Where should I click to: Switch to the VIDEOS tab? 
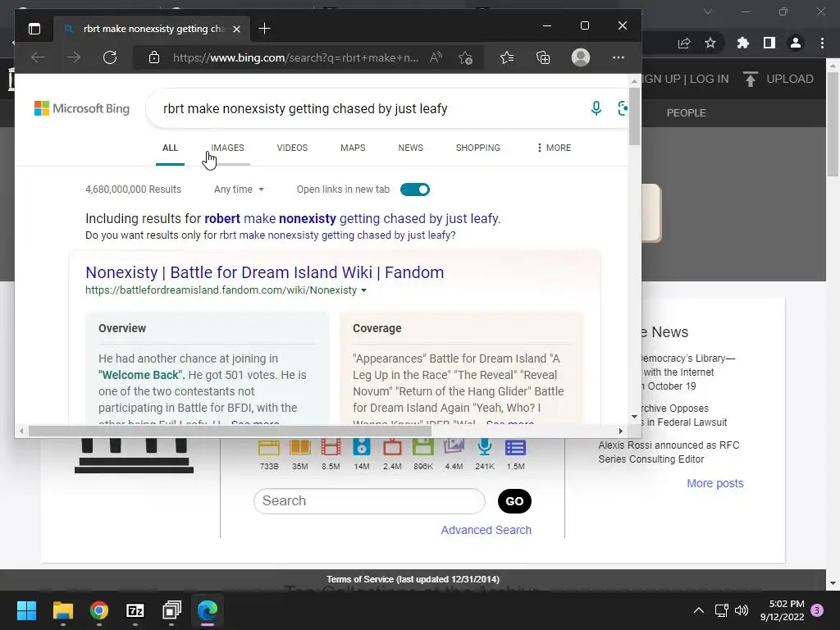point(292,148)
